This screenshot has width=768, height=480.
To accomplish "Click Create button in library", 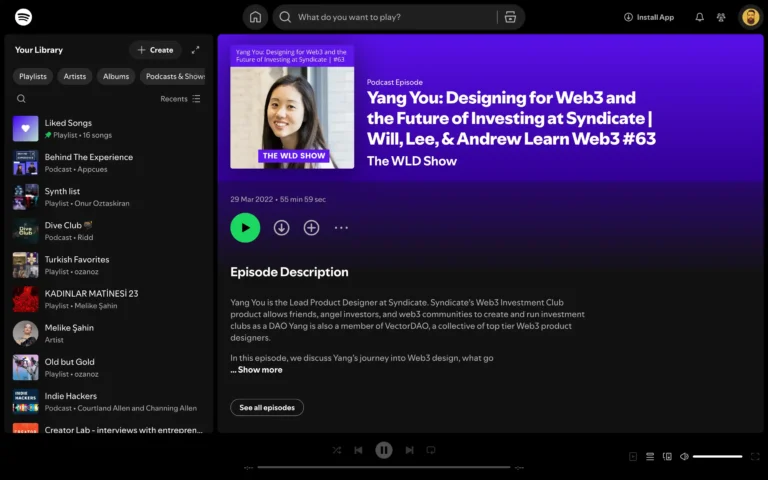I will (155, 50).
